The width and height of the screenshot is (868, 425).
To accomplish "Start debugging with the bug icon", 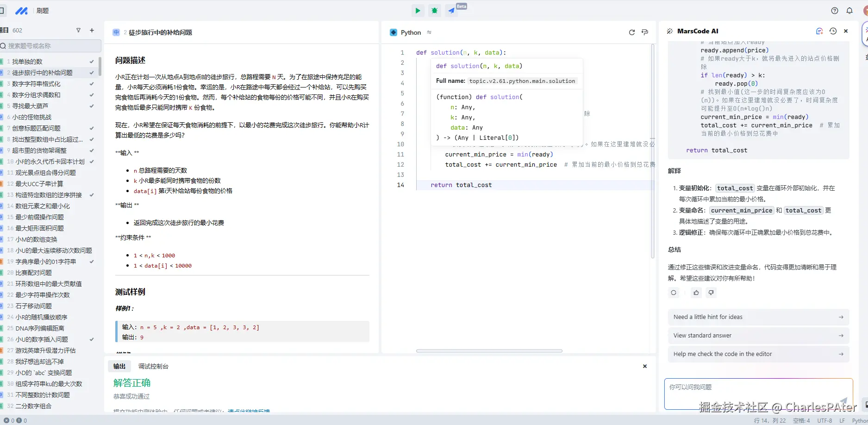I will (x=434, y=10).
